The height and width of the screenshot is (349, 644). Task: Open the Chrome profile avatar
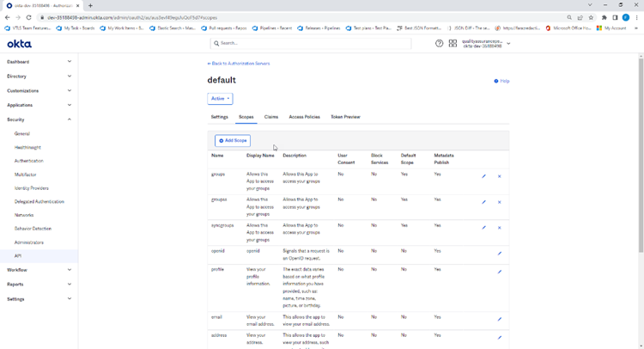[x=625, y=18]
